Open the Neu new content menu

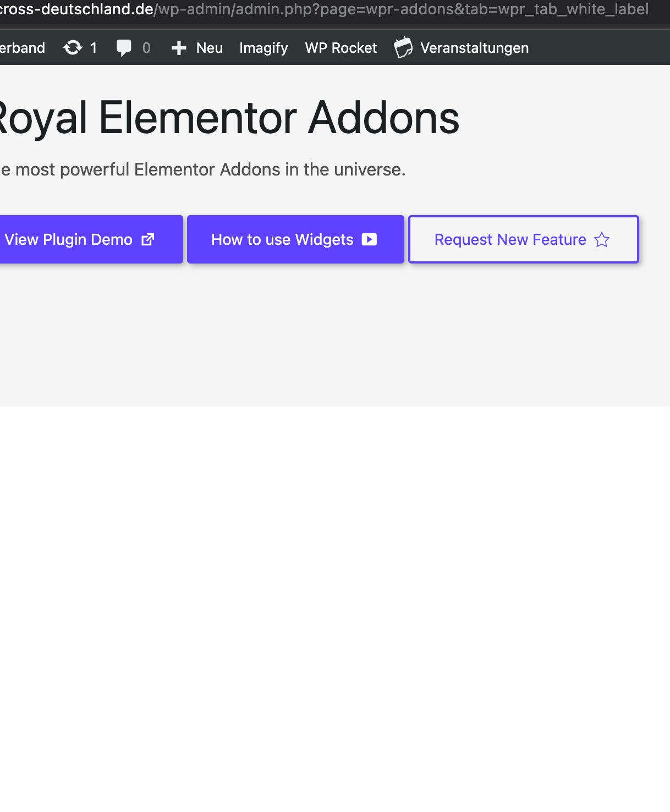click(197, 48)
